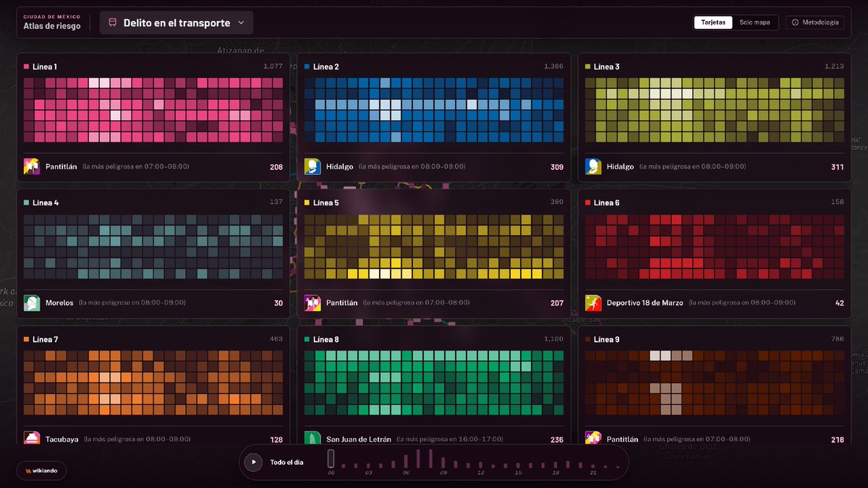Click the teal color square next to Línea 4
868x488 pixels.
pyautogui.click(x=27, y=203)
